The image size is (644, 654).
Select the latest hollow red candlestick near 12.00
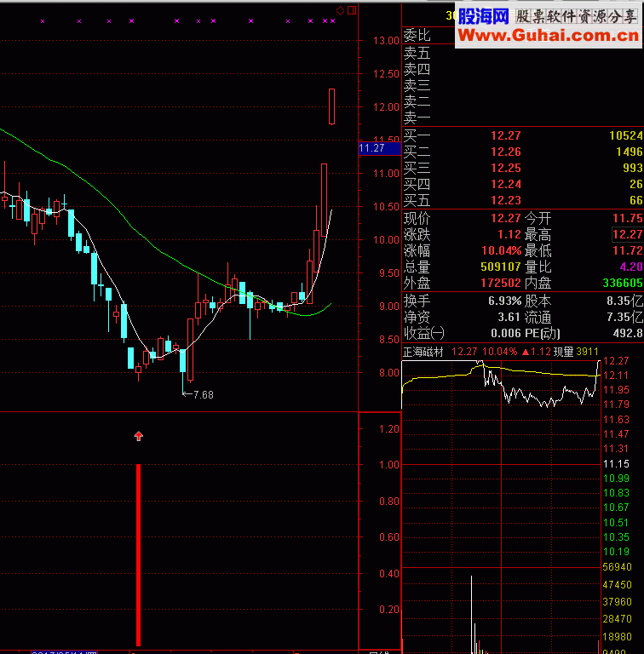tap(331, 106)
